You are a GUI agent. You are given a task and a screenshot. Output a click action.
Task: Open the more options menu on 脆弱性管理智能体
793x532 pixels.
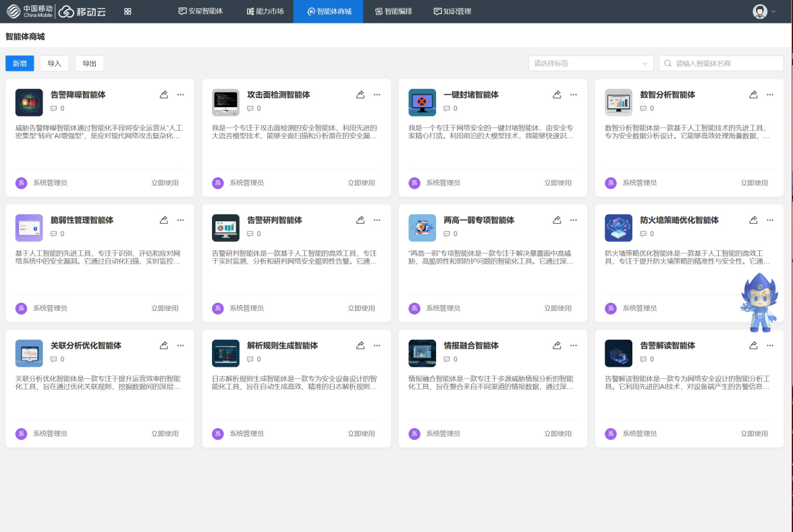point(180,220)
